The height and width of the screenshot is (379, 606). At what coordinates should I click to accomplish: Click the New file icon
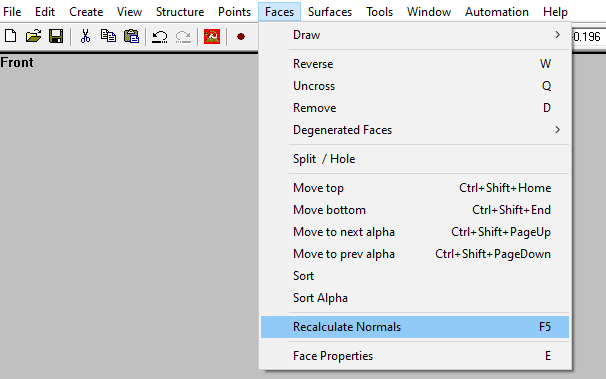point(10,36)
